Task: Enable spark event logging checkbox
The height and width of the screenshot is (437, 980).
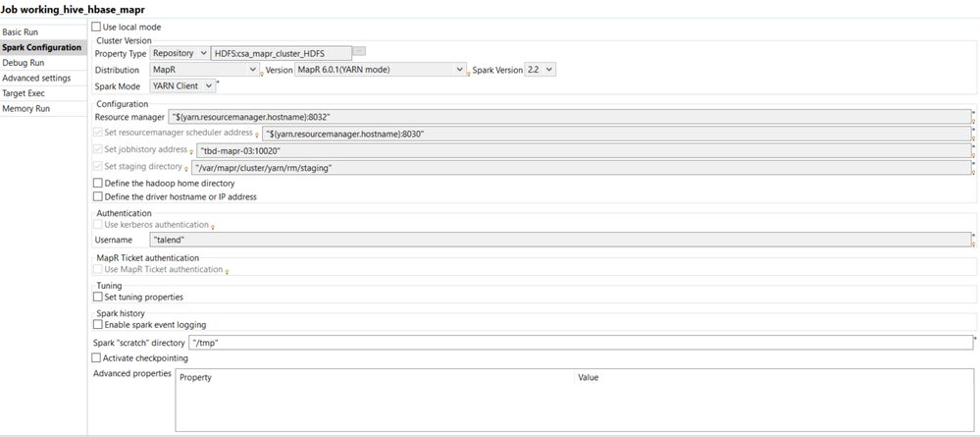Action: tap(97, 325)
